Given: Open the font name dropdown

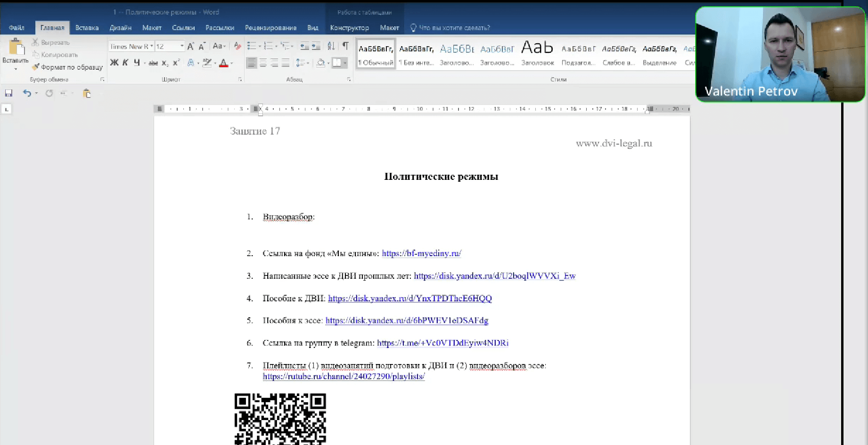Looking at the screenshot, I should click(x=151, y=46).
